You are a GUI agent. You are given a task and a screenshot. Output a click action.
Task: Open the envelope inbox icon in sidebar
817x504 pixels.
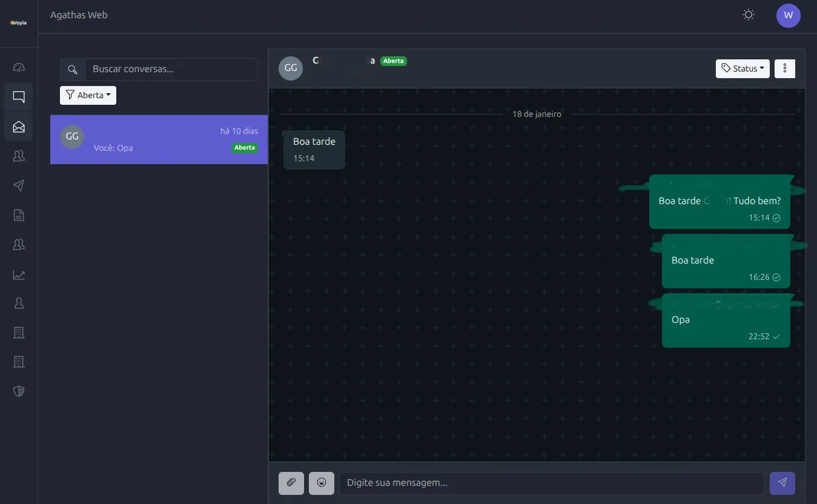tap(19, 127)
